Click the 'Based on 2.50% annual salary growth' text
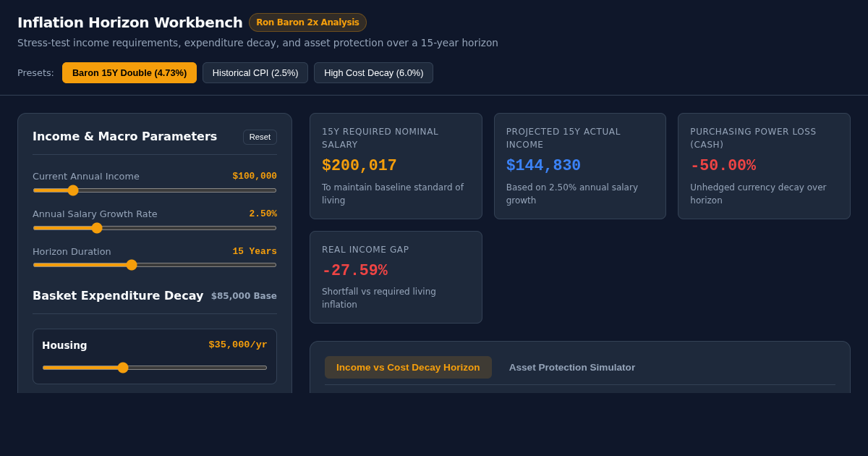Image resolution: width=868 pixels, height=456 pixels. (572, 194)
